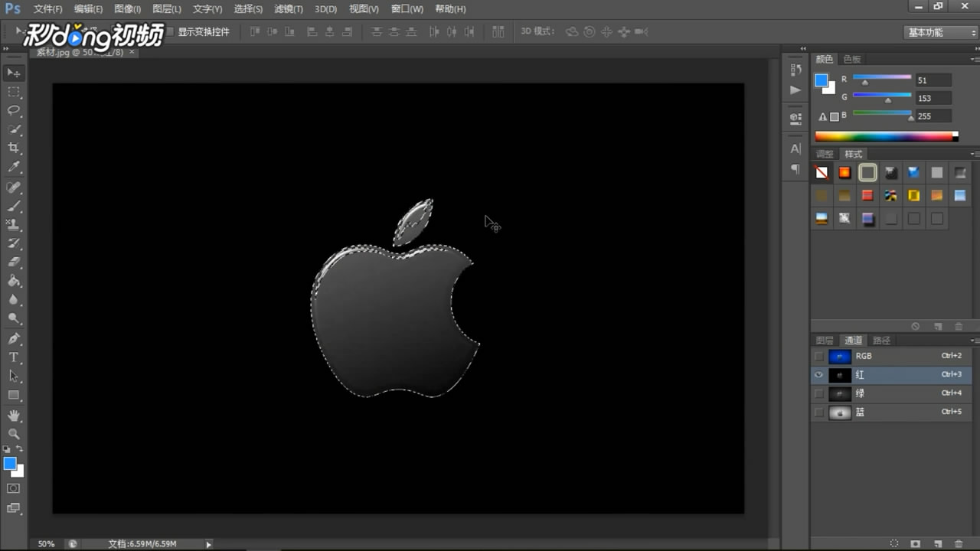Open the 3D panel cube icon

tap(795, 119)
